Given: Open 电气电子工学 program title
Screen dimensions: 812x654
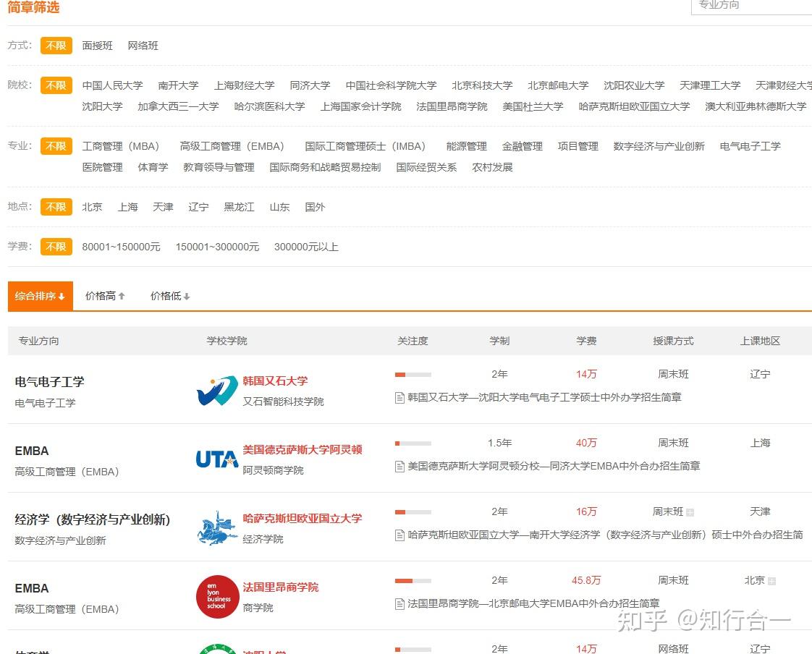Looking at the screenshot, I should coord(50,382).
